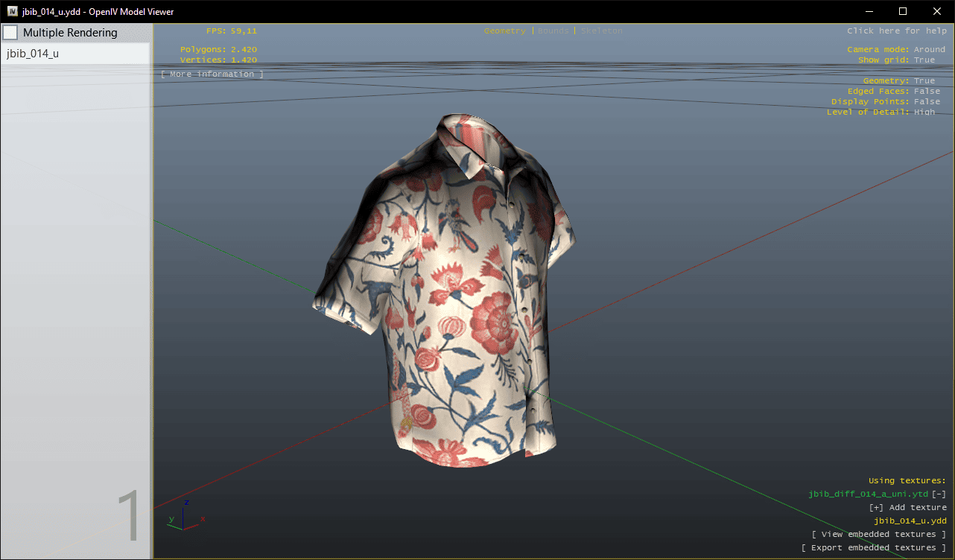This screenshot has height=560, width=955.
Task: Switch to the Bounds view tab
Action: click(x=553, y=31)
